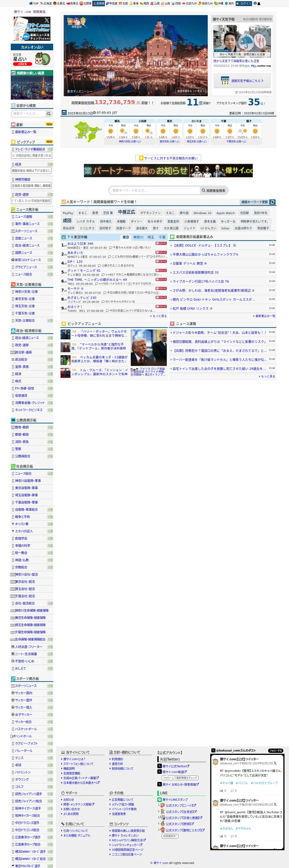This screenshot has height=868, width=289.
Task: Open footer link 爆サイ.comとは?
Action: (74, 759)
